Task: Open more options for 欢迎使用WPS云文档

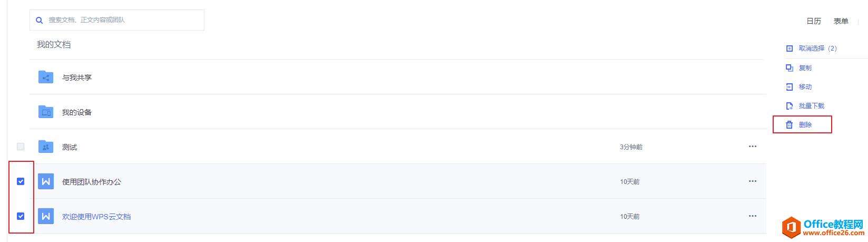Action: click(x=752, y=216)
